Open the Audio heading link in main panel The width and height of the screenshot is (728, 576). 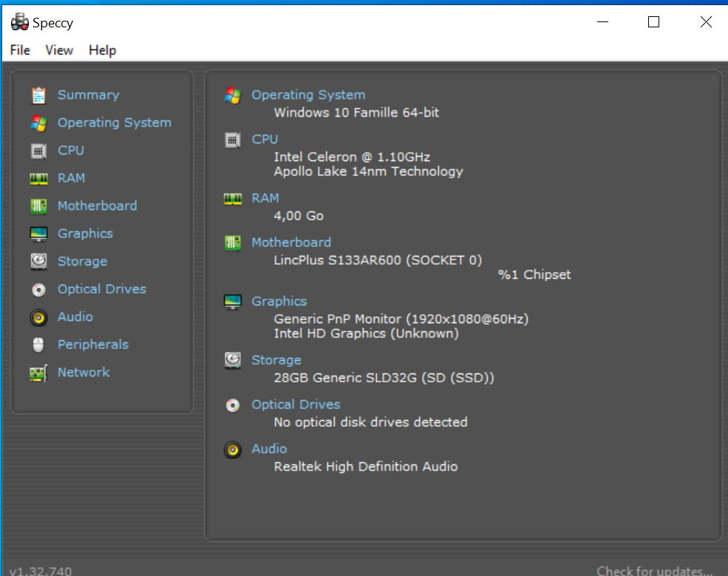(x=269, y=448)
